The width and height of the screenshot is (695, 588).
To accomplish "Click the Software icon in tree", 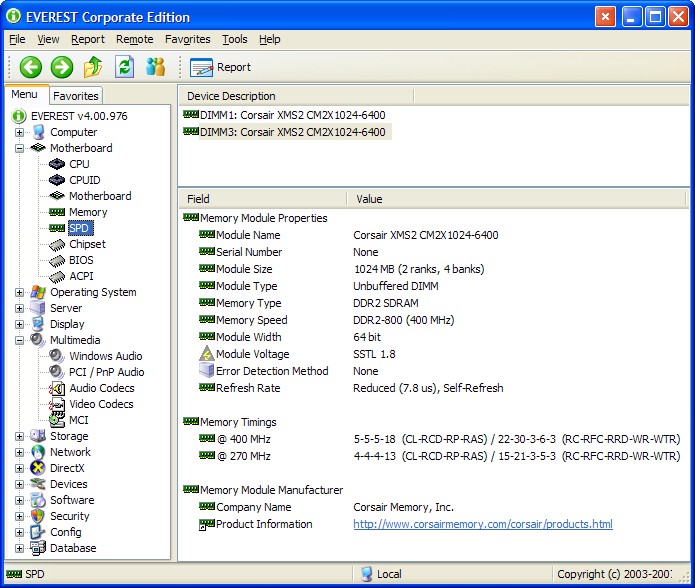I will click(38, 500).
